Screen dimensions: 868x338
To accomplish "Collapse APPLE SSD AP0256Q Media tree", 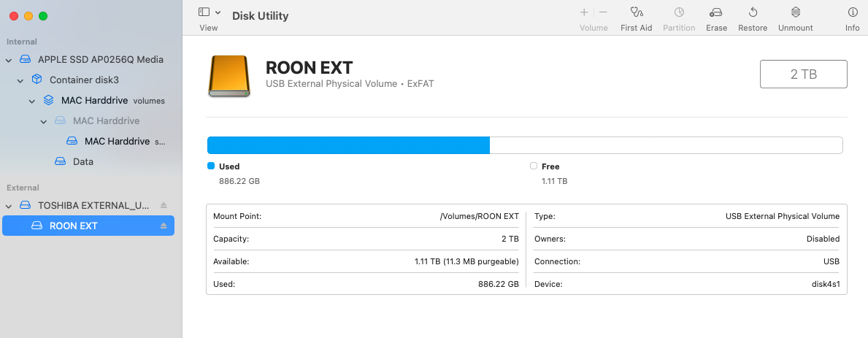I will click(9, 60).
